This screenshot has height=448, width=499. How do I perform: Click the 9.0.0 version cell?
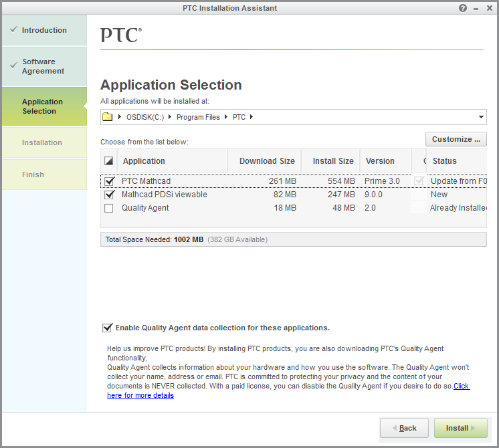click(x=373, y=195)
